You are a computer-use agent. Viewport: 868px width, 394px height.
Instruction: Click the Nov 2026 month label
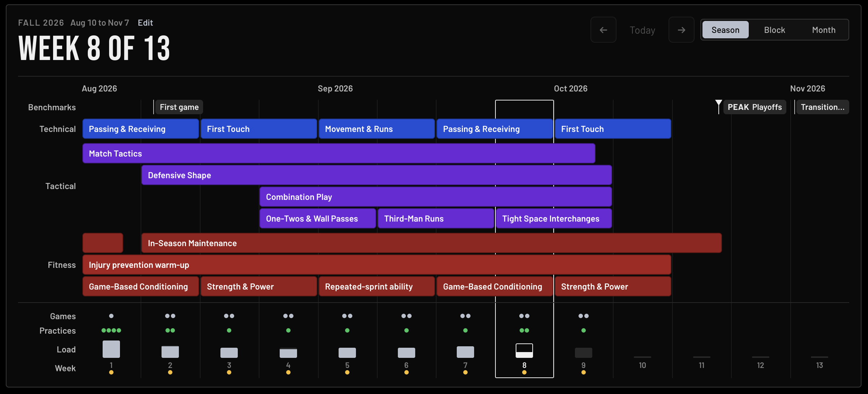pos(808,89)
